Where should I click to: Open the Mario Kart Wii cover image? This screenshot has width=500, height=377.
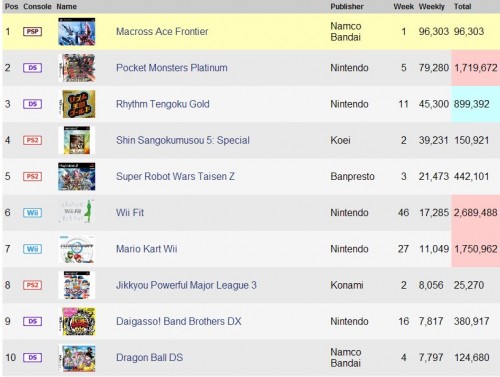coord(77,249)
